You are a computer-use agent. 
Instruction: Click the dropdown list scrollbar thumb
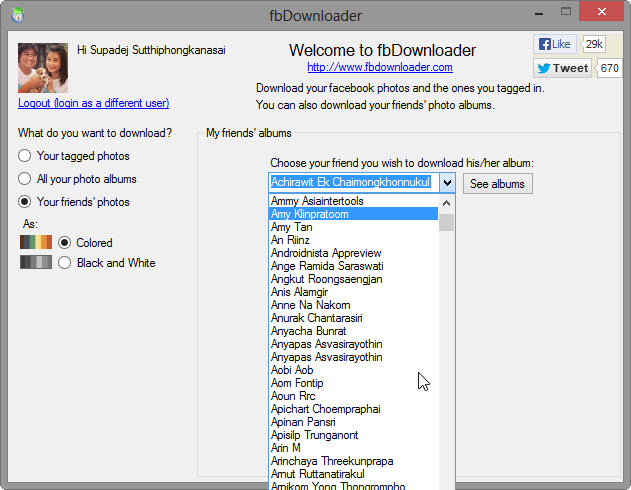[446, 222]
